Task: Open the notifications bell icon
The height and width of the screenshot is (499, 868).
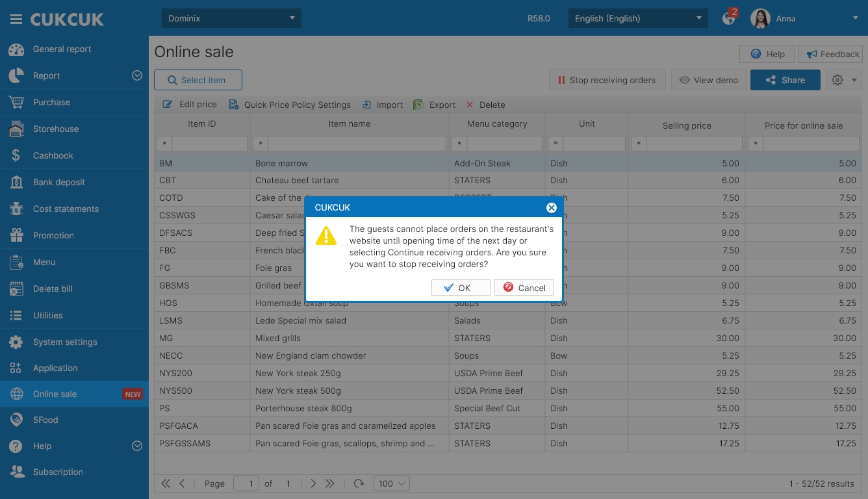Action: (729, 18)
